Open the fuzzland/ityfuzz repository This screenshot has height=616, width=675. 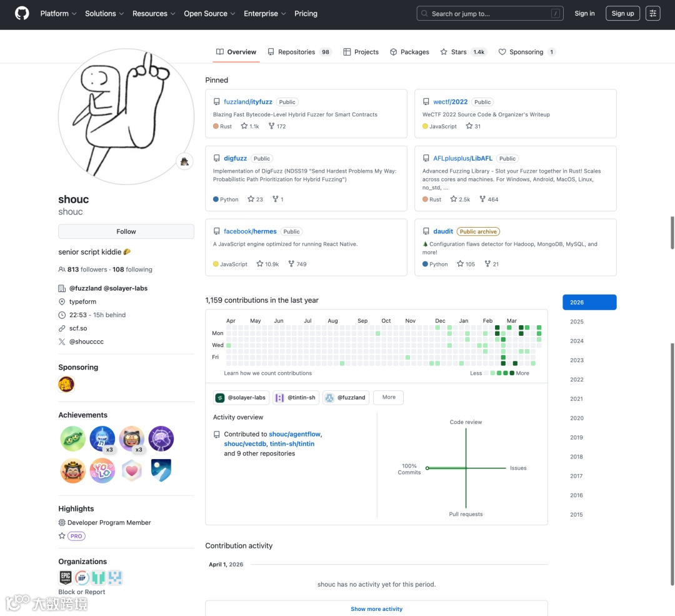pos(248,102)
